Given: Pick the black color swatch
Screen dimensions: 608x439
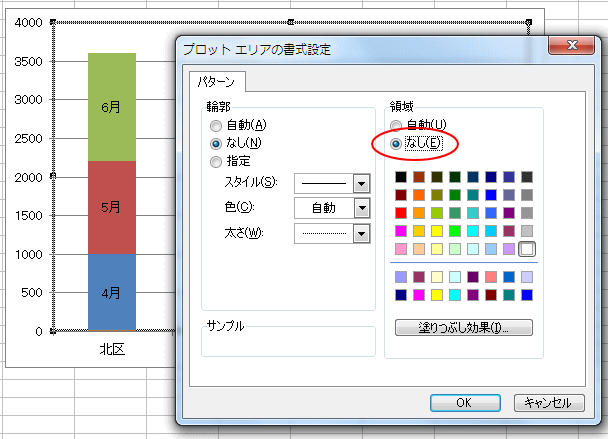Looking at the screenshot, I should [x=401, y=177].
